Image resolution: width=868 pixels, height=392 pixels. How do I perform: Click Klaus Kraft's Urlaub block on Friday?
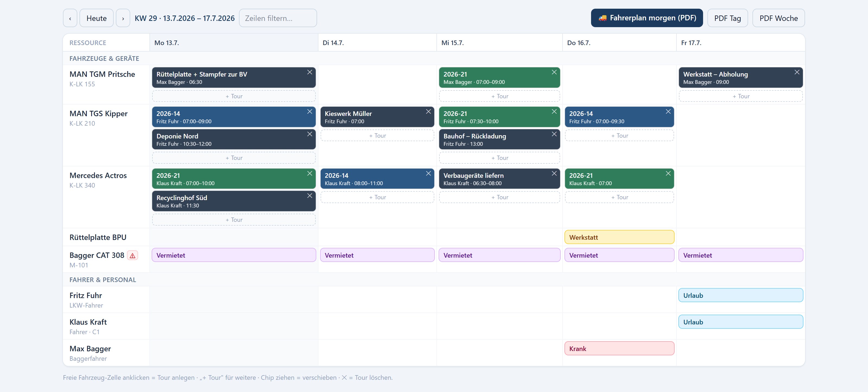[741, 322]
